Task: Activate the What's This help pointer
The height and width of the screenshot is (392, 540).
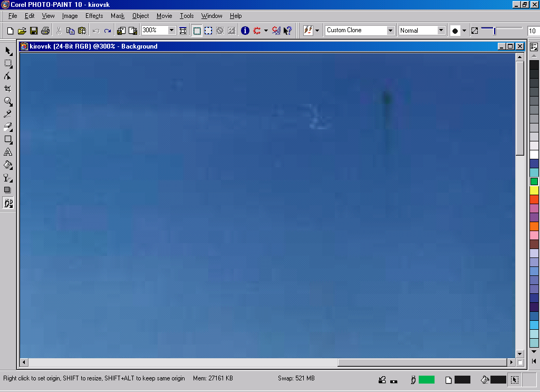Action: pyautogui.click(x=287, y=31)
